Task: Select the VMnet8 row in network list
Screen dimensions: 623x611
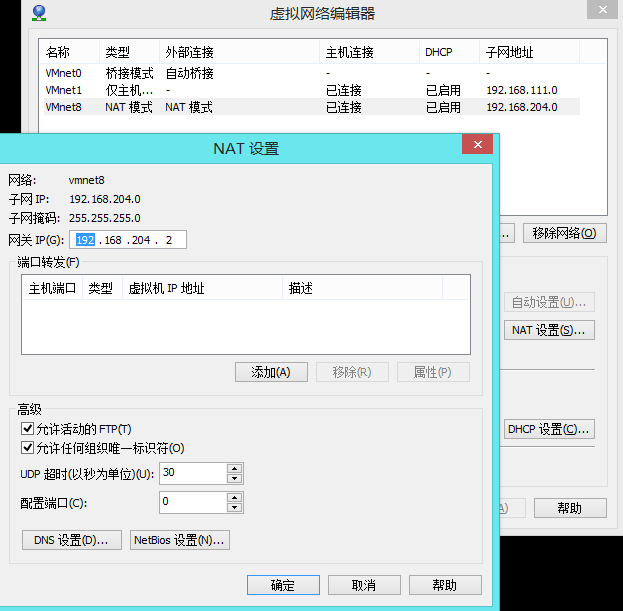Action: [x=312, y=107]
